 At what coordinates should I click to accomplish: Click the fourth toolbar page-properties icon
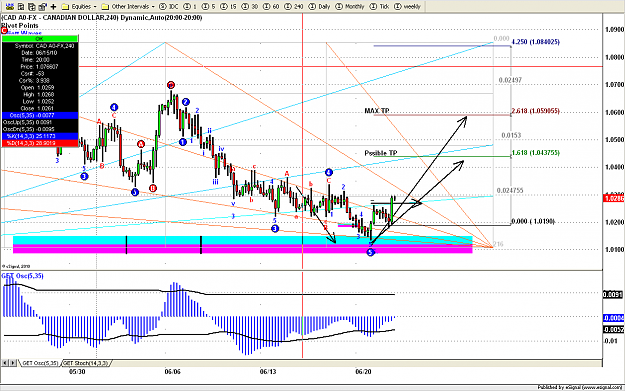42,6
